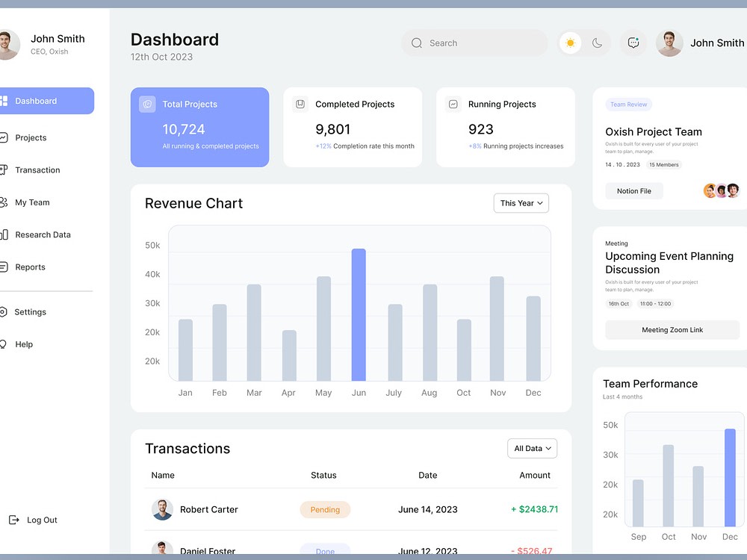
Task: Open Research Data page
Action: (x=43, y=234)
